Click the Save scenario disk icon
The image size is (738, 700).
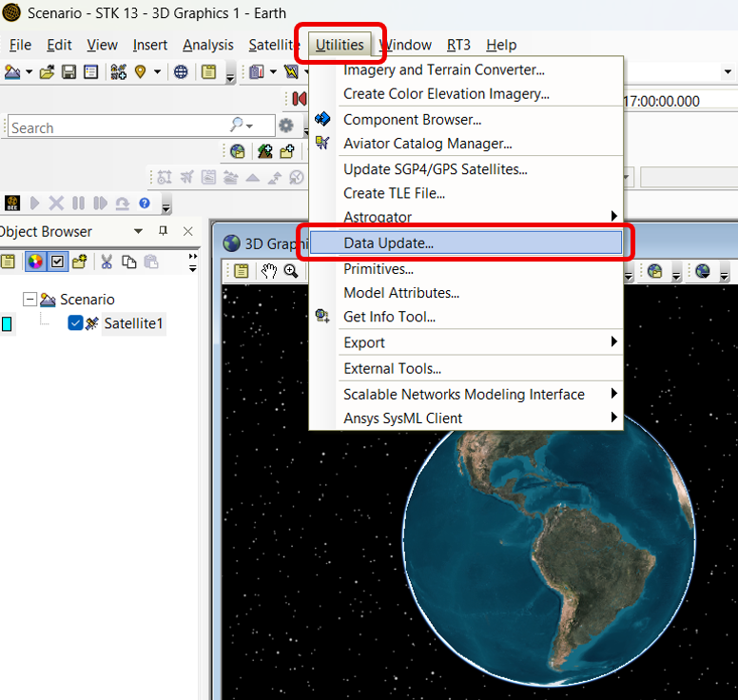(69, 72)
